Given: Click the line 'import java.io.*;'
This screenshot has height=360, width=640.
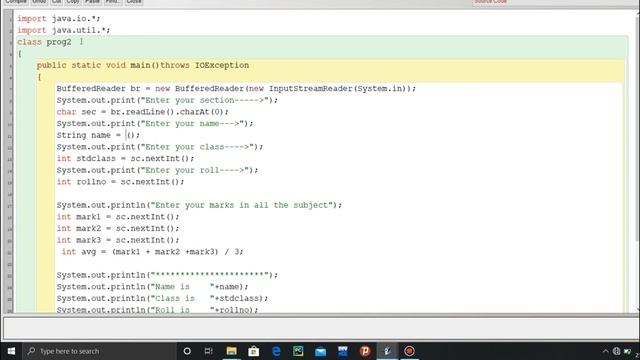Looking at the screenshot, I should tap(58, 18).
